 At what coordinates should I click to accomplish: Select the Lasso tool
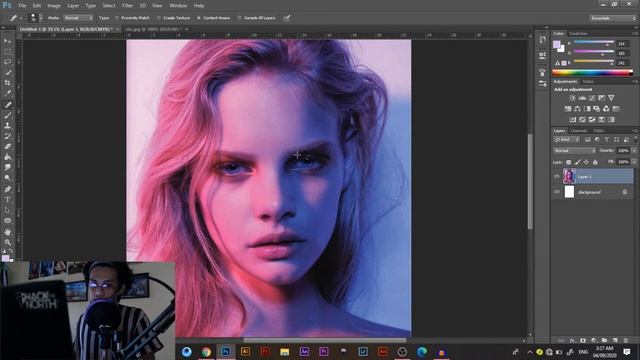pyautogui.click(x=7, y=62)
